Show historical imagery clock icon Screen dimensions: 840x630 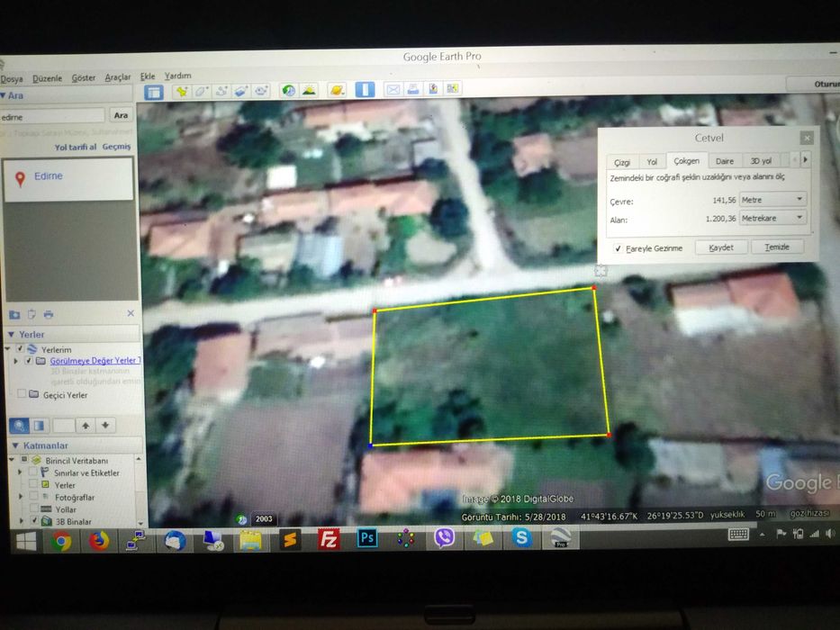coord(288,90)
